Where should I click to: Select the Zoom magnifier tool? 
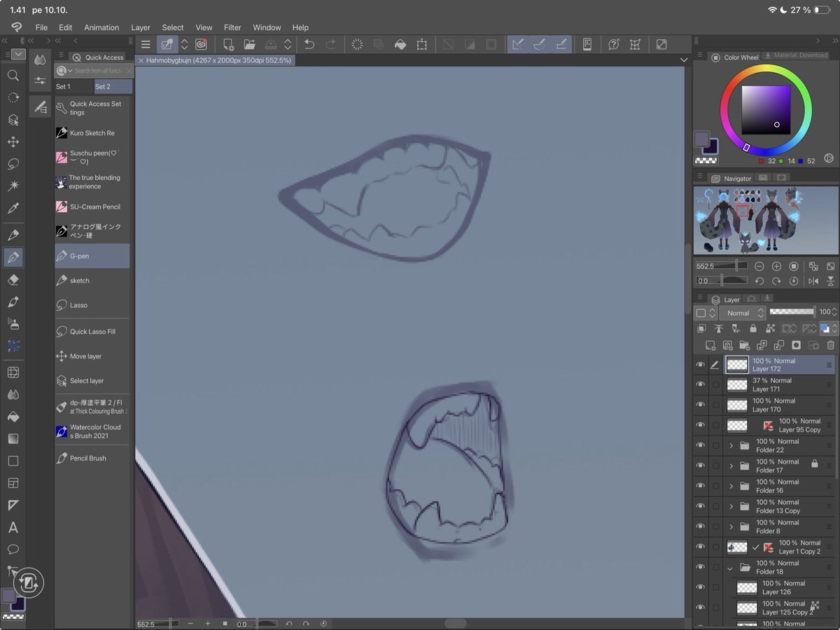13,76
